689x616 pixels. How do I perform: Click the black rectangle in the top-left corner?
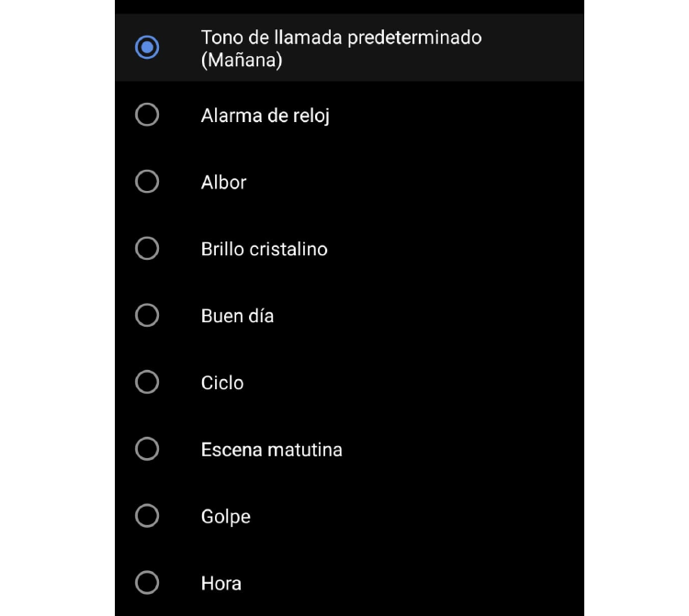pos(57,22)
